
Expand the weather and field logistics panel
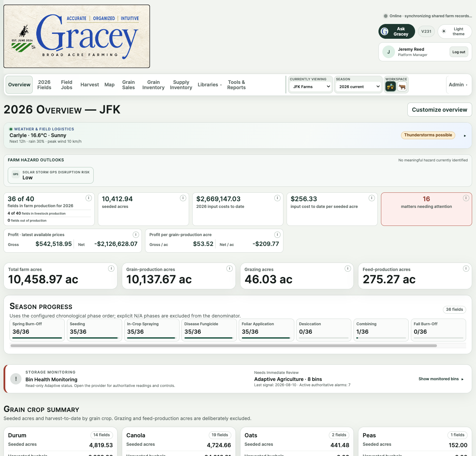pyautogui.click(x=465, y=136)
